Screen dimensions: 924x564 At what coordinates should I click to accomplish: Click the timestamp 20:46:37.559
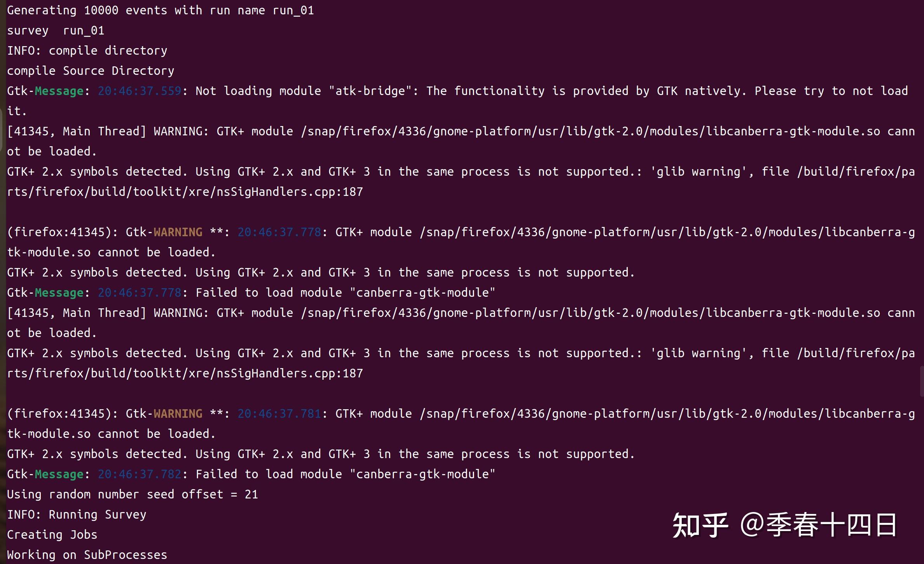(x=139, y=91)
